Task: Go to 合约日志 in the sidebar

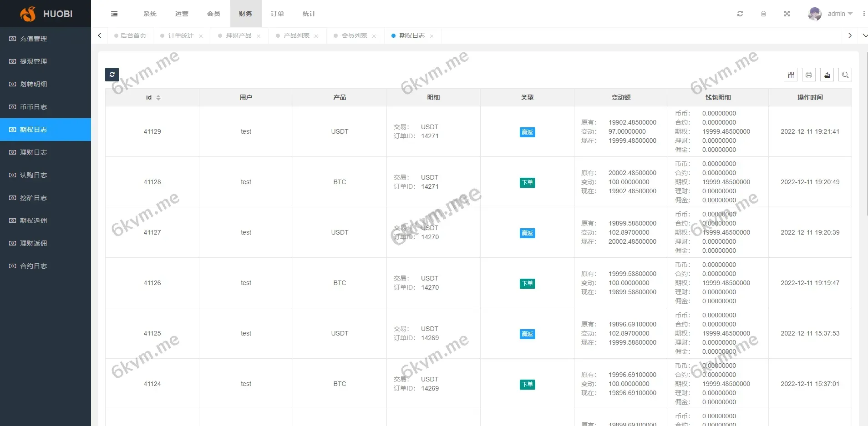Action: (x=33, y=266)
